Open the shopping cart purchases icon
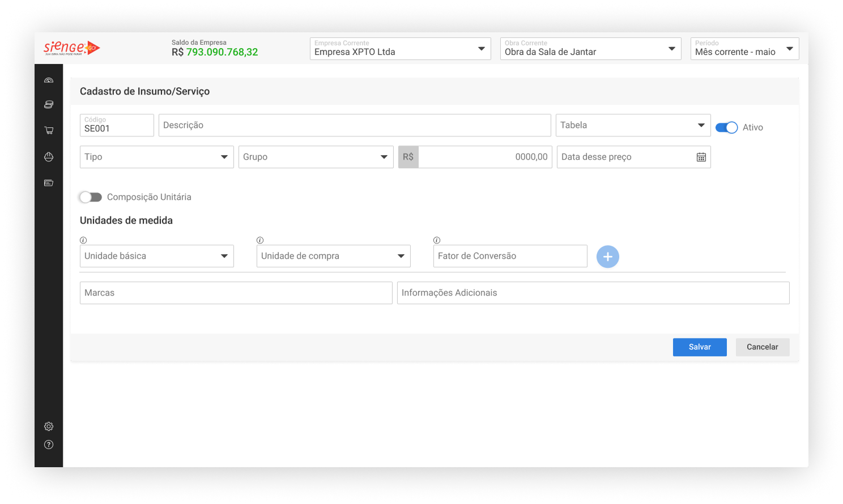This screenshot has height=504, width=843. coord(49,130)
